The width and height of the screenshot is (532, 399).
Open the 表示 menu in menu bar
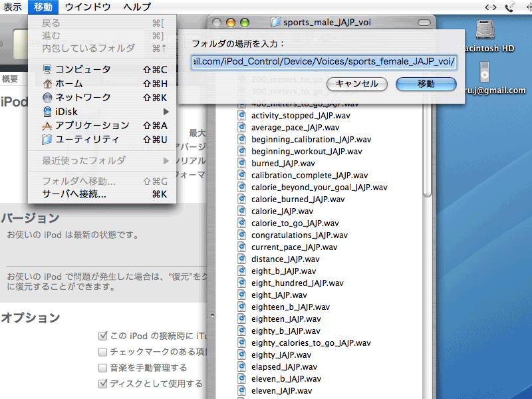coord(13,7)
